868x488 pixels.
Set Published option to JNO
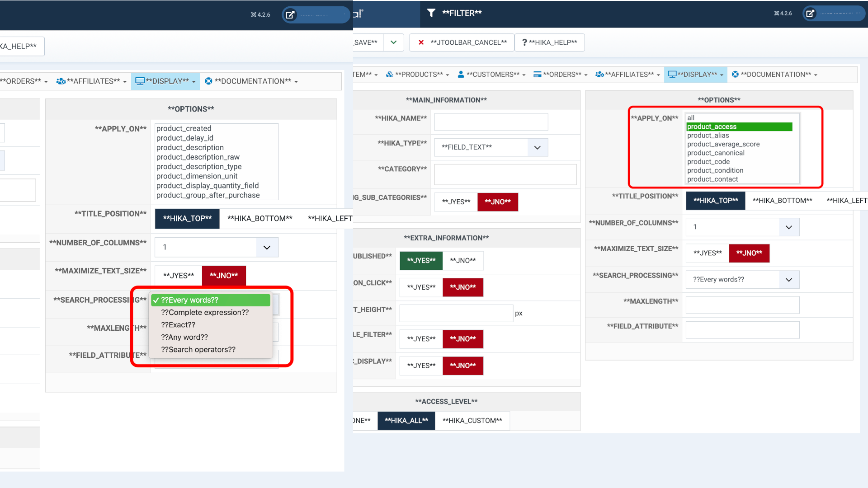462,261
